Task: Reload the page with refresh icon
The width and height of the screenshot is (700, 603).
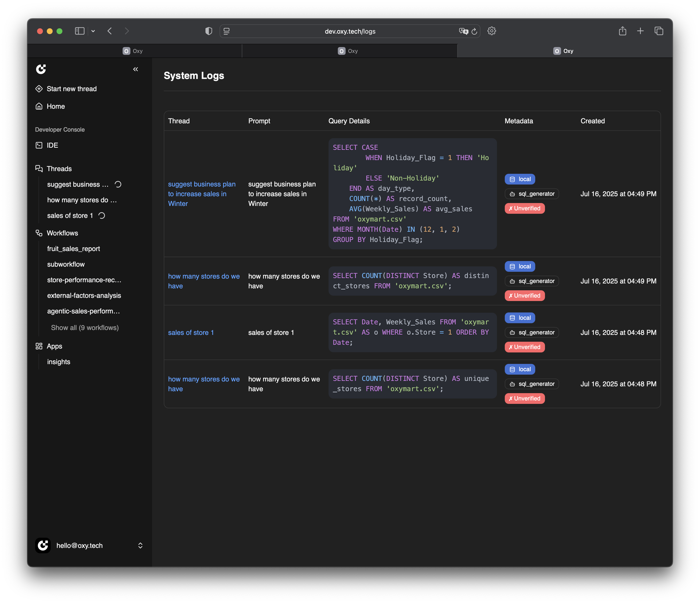Action: click(x=474, y=31)
